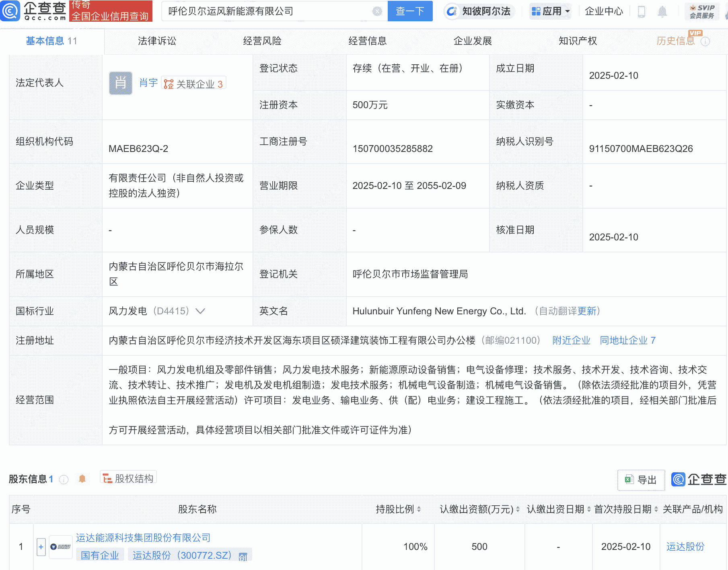This screenshot has height=570, width=728.
Task: Open the 应用 dropdown menu
Action: pos(550,11)
